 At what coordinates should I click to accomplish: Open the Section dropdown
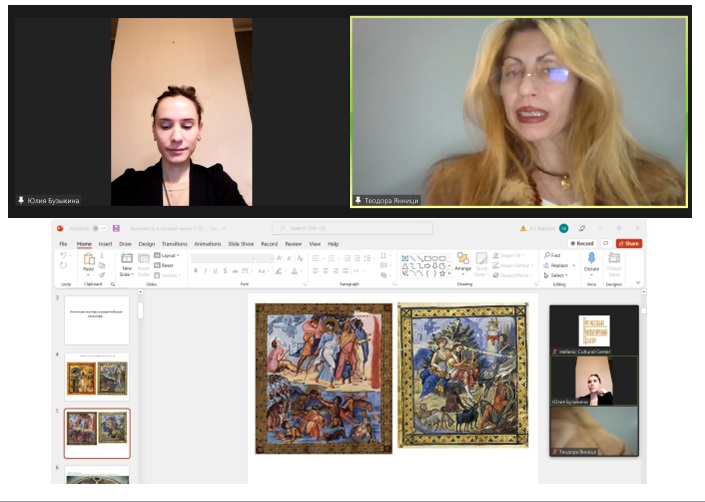[x=167, y=275]
